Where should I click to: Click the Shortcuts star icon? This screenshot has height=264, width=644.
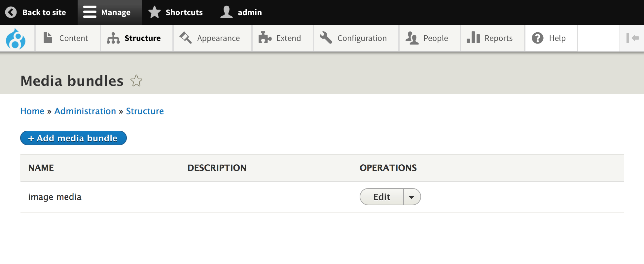(x=154, y=12)
